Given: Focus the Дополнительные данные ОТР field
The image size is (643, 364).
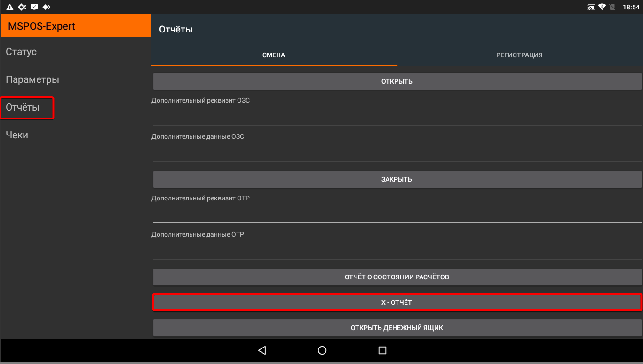Looking at the screenshot, I should [x=397, y=250].
